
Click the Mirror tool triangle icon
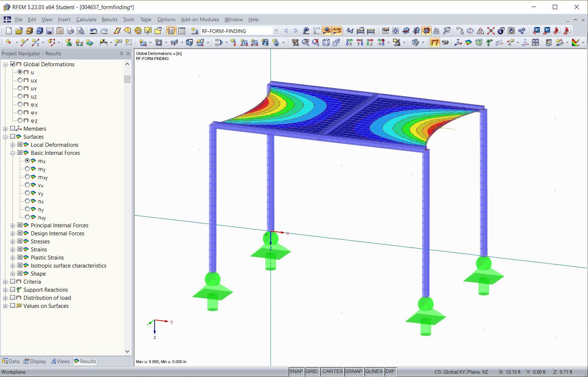point(481,31)
